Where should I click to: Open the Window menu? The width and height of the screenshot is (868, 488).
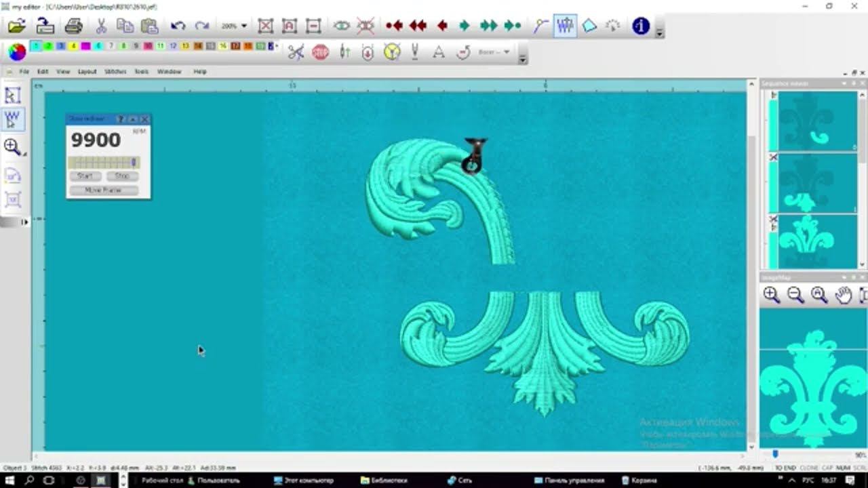point(169,72)
